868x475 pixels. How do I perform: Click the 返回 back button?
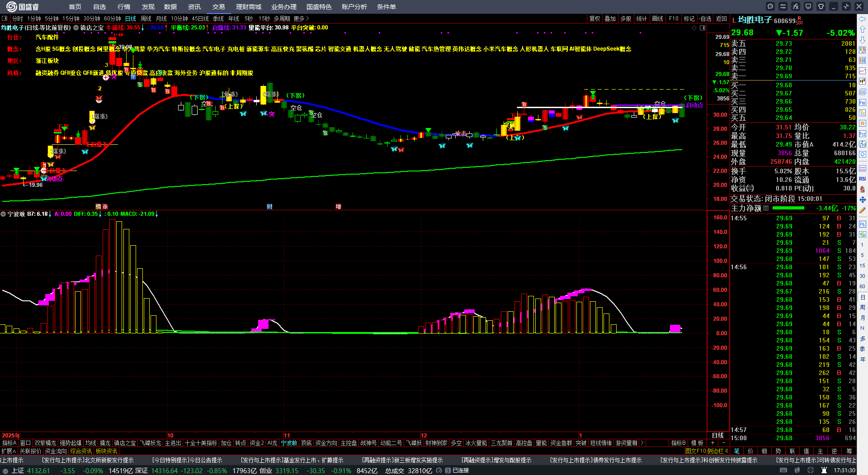pyautogui.click(x=722, y=19)
